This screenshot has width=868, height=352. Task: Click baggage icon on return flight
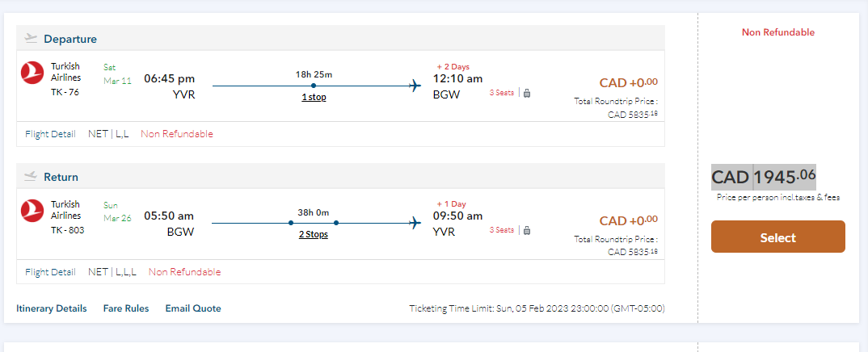tap(527, 230)
